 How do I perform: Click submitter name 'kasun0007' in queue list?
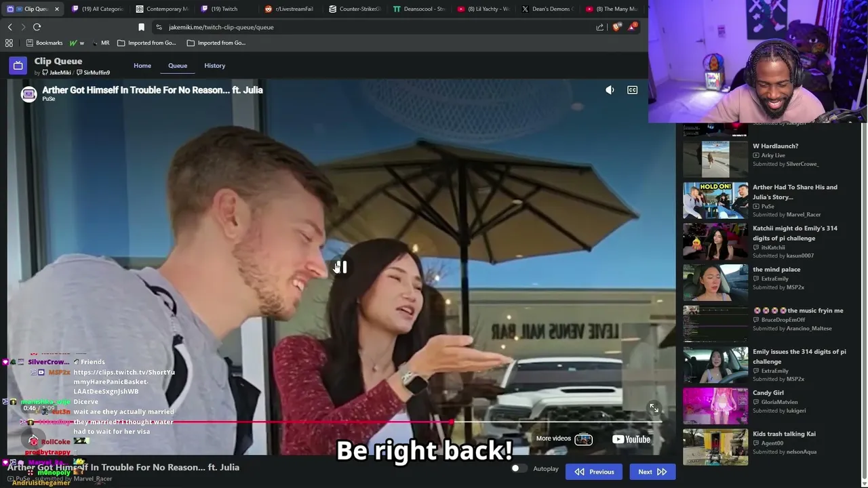[800, 256]
